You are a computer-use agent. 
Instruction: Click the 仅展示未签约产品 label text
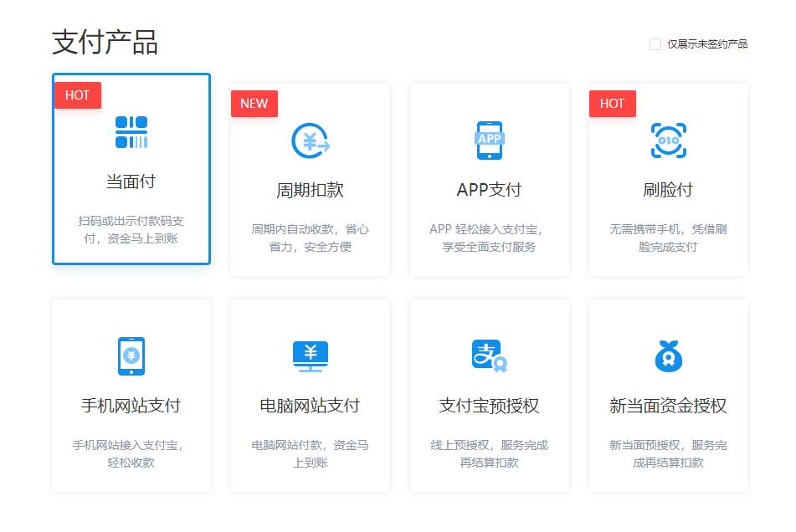707,44
